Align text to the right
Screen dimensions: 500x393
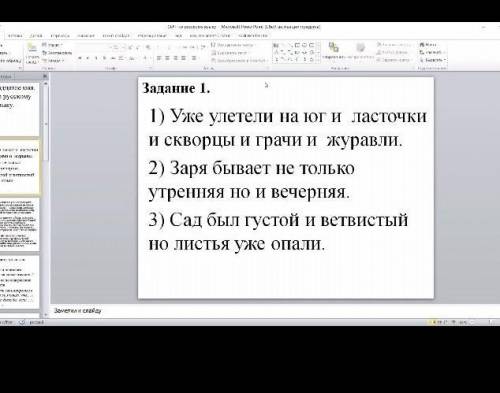pos(176,58)
